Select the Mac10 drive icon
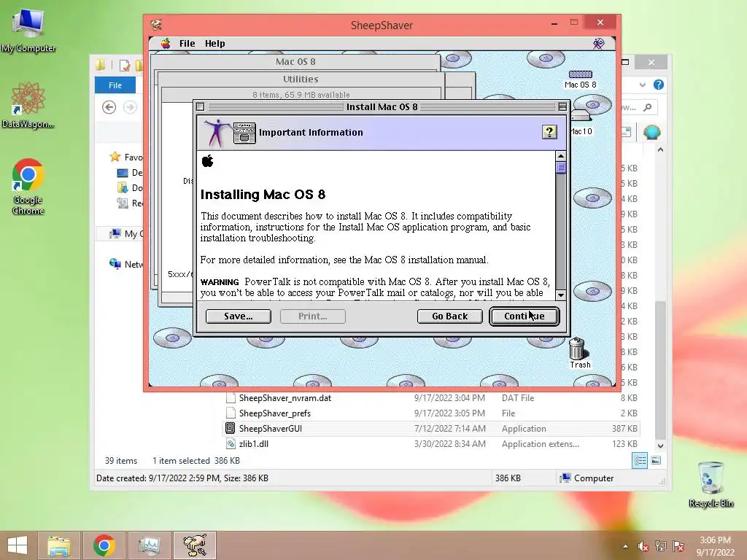Screen dimensions: 747x560 click(x=581, y=122)
